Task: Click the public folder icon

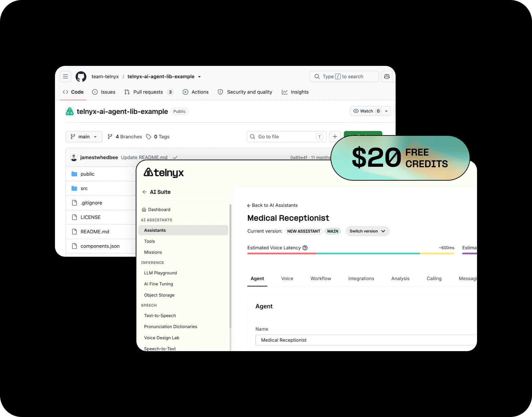Action: pos(74,174)
